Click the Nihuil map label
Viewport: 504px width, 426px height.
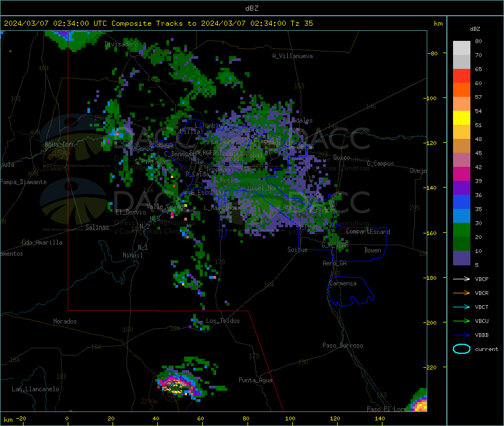coord(132,255)
